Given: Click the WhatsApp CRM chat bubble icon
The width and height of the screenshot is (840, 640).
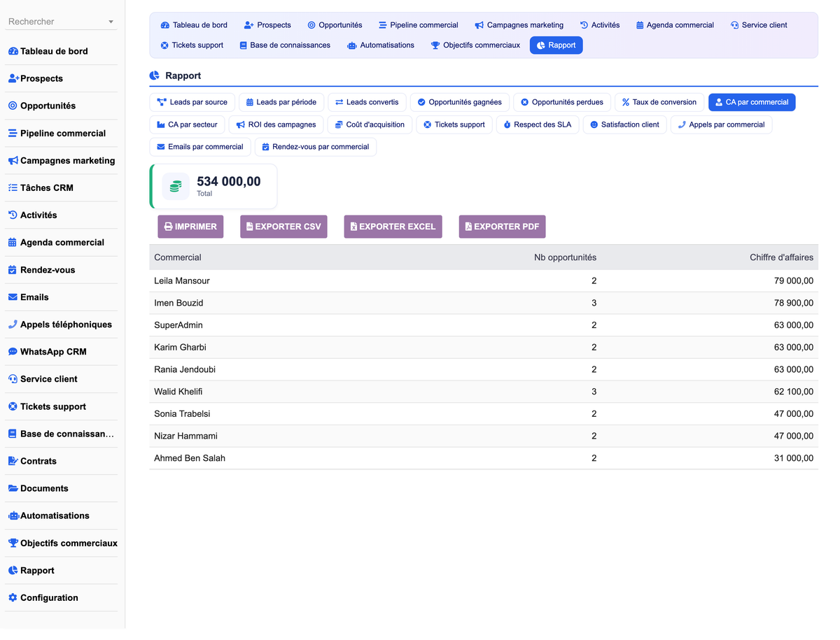Looking at the screenshot, I should pyautogui.click(x=13, y=352).
